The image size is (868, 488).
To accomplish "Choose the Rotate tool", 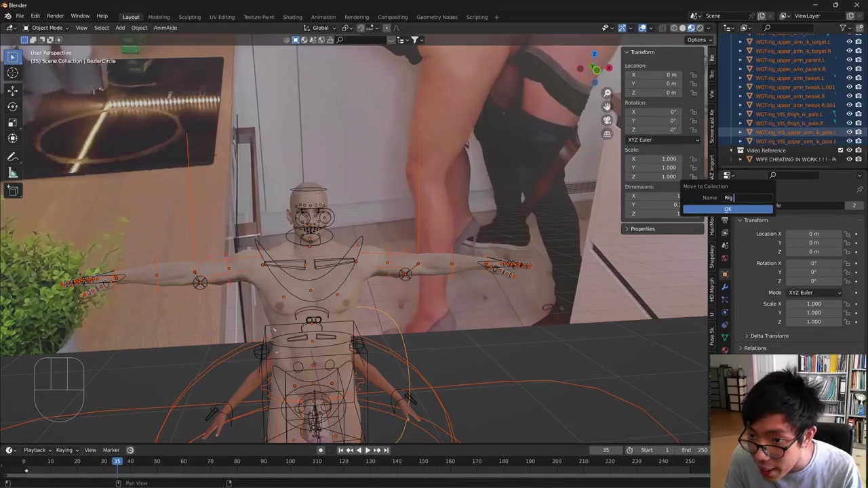I will [x=12, y=106].
